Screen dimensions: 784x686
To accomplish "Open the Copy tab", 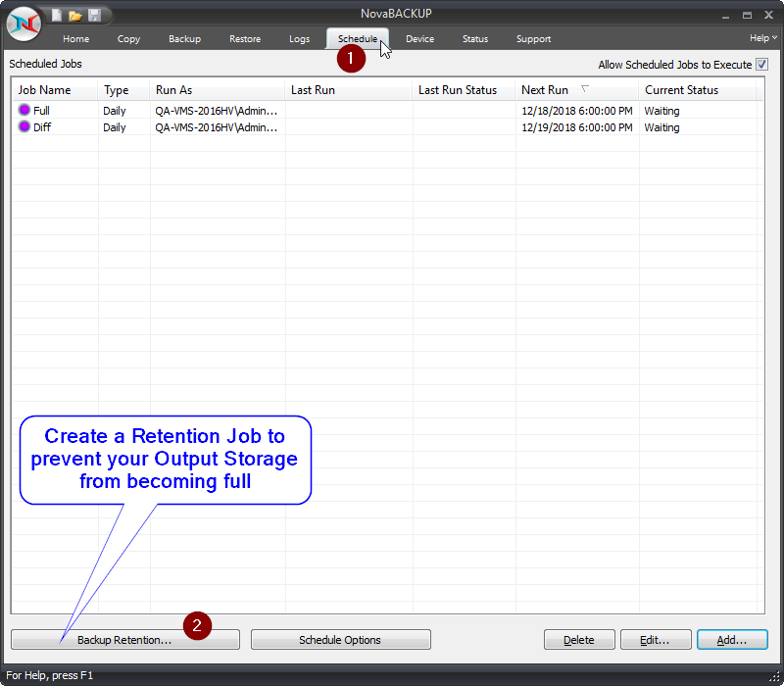I will (128, 39).
